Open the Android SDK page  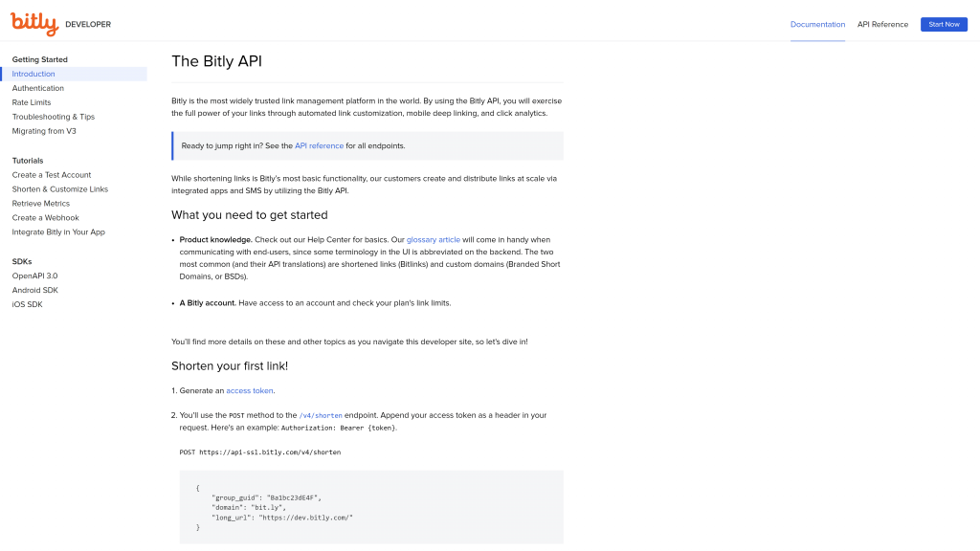click(34, 290)
